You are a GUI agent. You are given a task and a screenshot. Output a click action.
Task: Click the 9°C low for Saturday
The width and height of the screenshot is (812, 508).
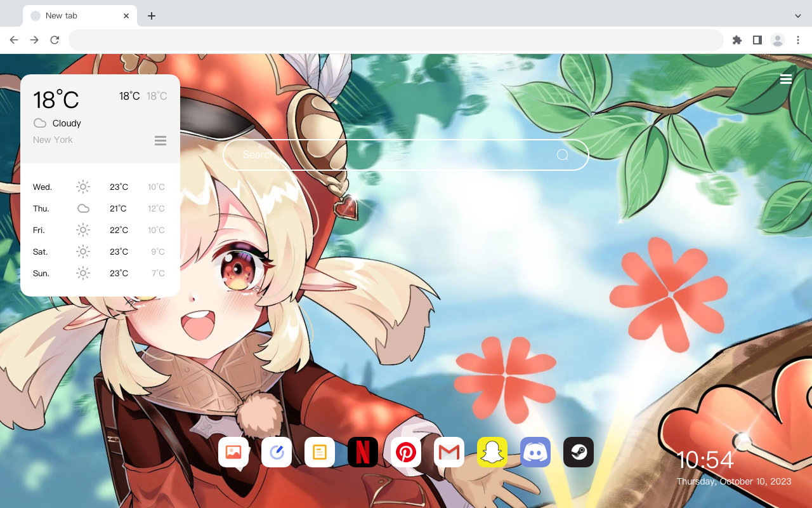click(158, 251)
